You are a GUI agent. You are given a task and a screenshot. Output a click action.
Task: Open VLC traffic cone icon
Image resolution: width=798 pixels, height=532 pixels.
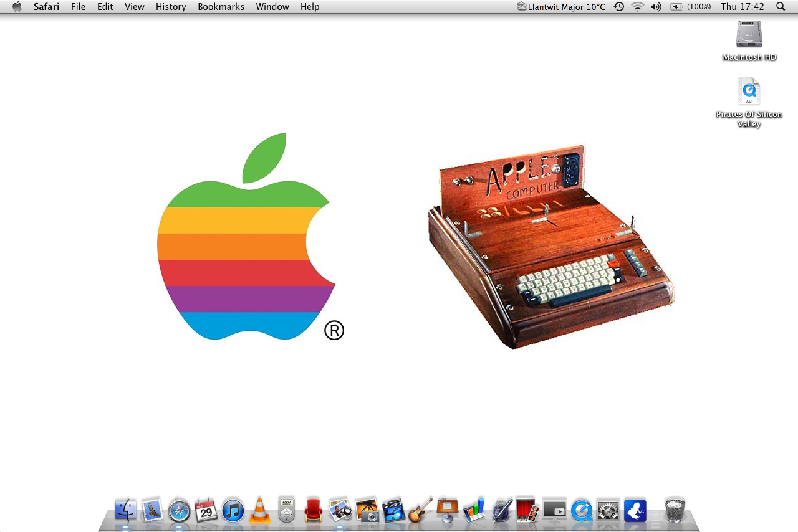(260, 511)
